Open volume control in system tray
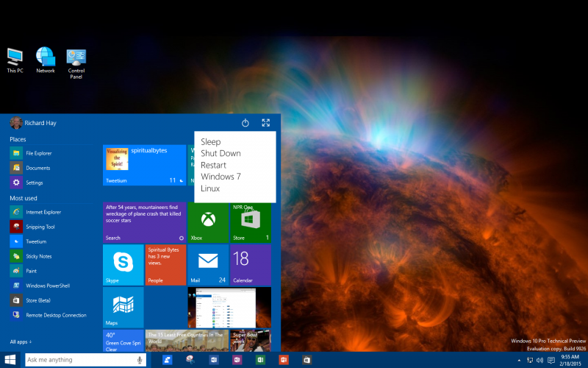 [540, 360]
